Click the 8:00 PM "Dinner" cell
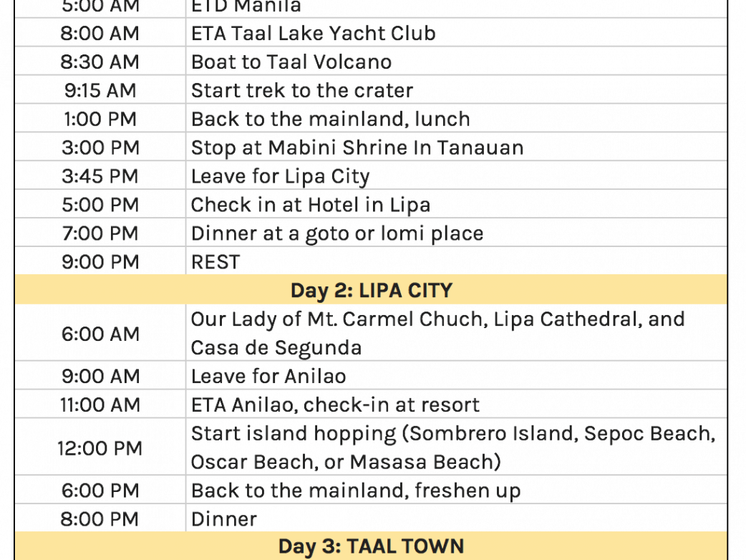746x560 pixels. [x=223, y=519]
